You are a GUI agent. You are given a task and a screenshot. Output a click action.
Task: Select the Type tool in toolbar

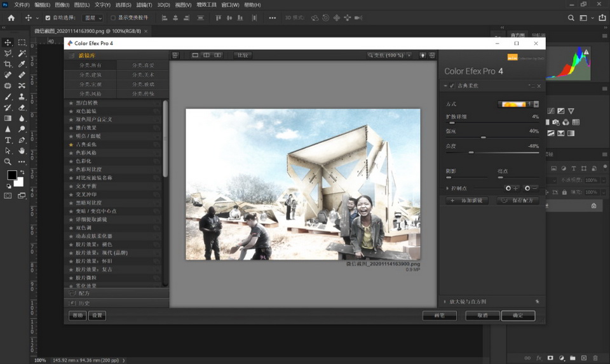click(8, 140)
